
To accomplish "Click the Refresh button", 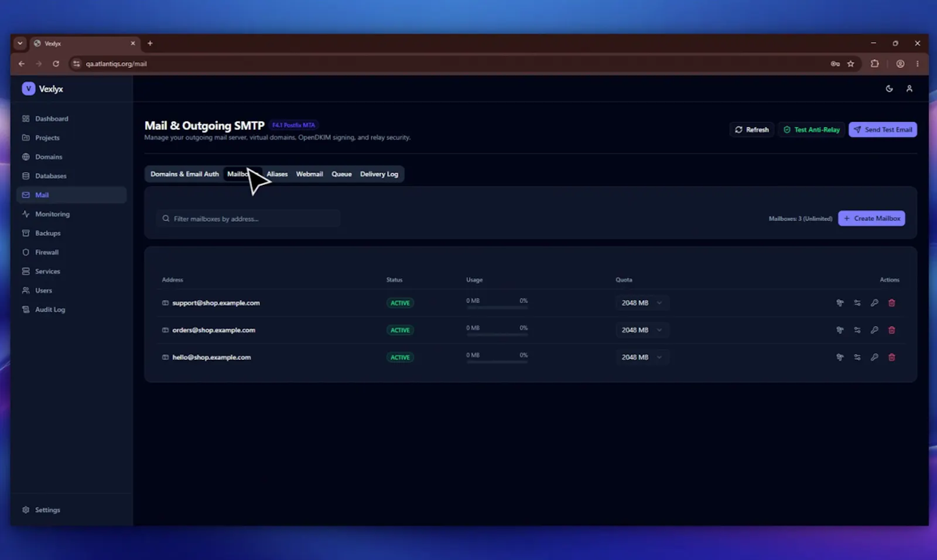I will click(752, 130).
